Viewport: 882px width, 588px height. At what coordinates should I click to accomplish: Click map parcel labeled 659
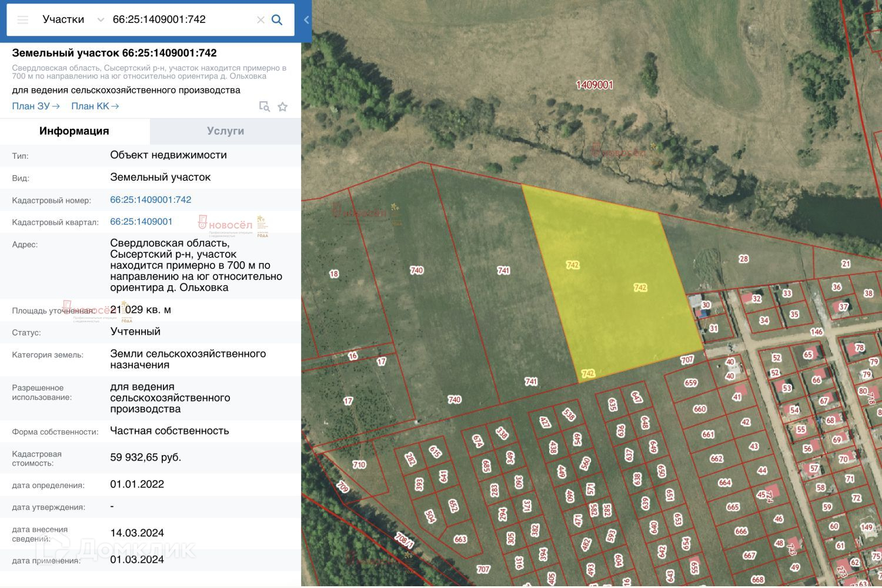tap(691, 383)
